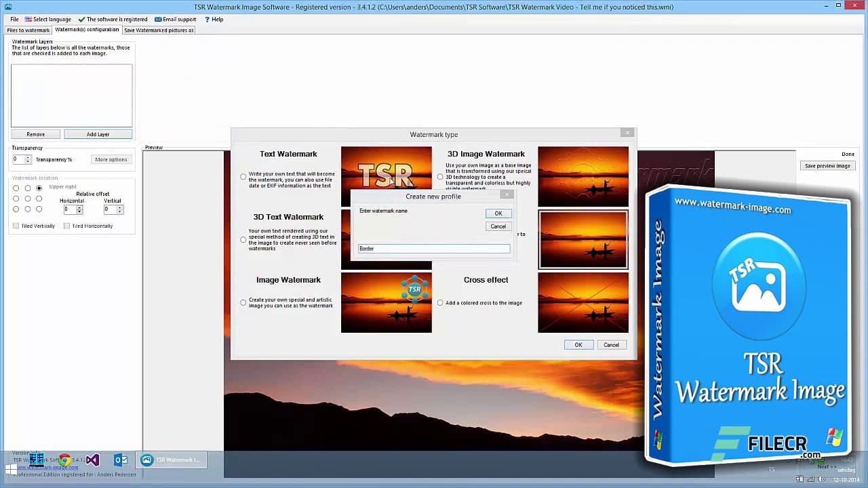Open the Email support menu item
This screenshot has width=868, height=488.
175,20
